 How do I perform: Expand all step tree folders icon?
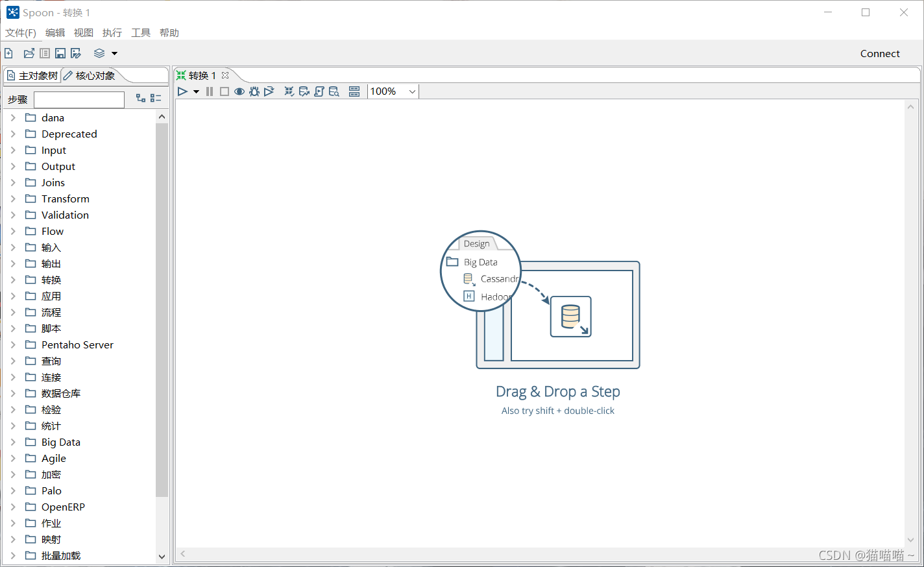point(141,98)
